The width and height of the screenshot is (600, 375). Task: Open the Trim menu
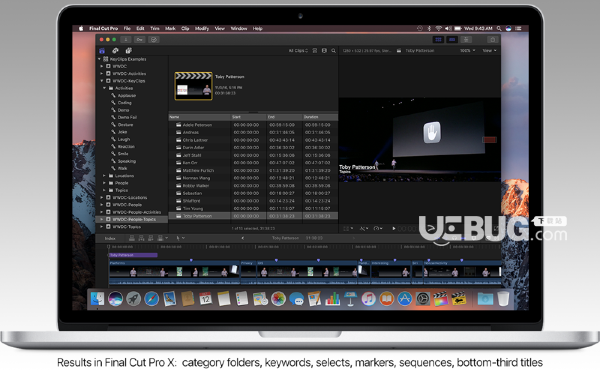point(155,28)
